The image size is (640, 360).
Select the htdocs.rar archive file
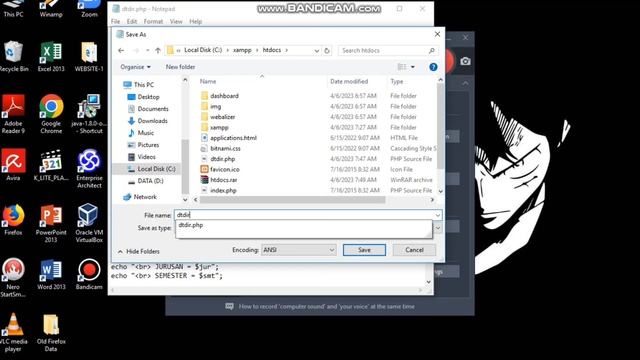(x=224, y=180)
